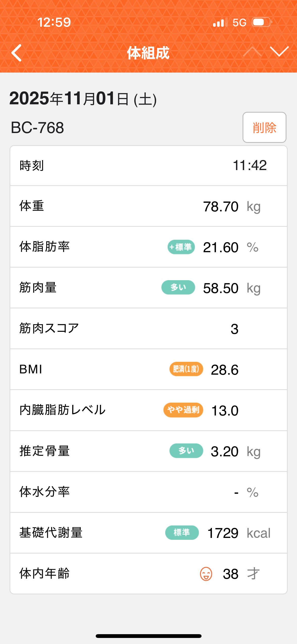The height and width of the screenshot is (644, 297).
Task: Go to previous record with up chevron
Action: click(252, 52)
